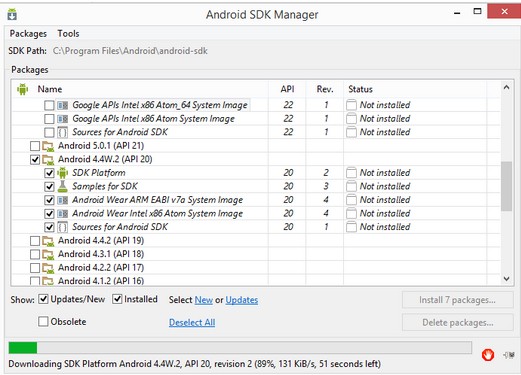
Task: Click the log window icon at bottom right
Action: [509, 355]
